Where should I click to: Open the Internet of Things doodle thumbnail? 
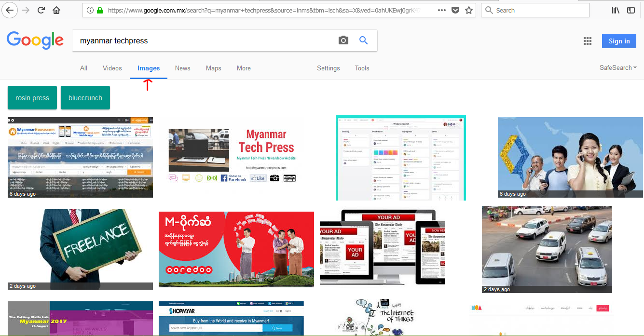pos(376,316)
